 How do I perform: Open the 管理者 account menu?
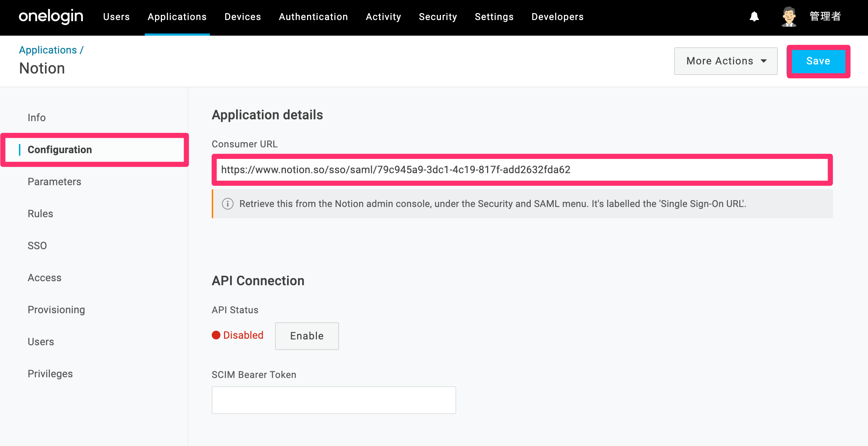[825, 17]
